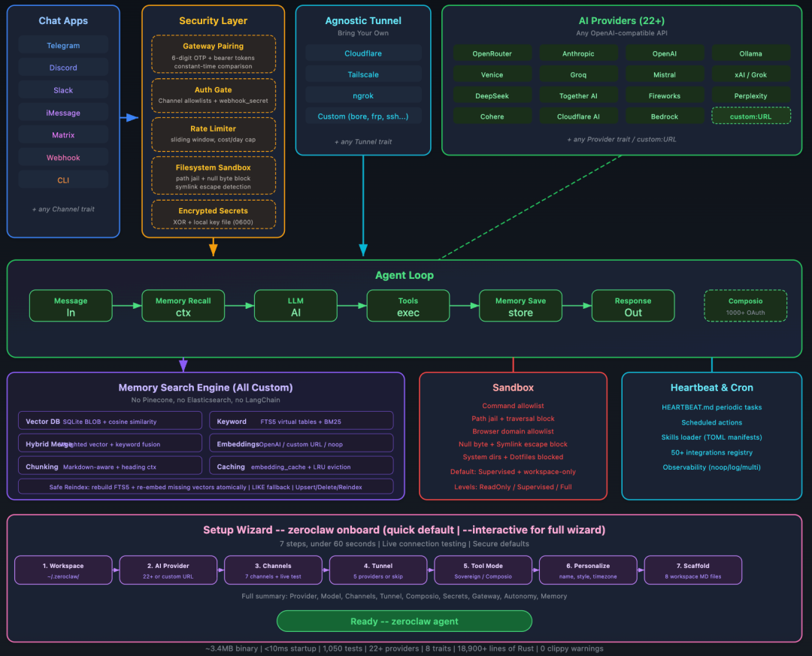Select the Tools exec step
Screen dimensions: 812x656
(x=408, y=306)
